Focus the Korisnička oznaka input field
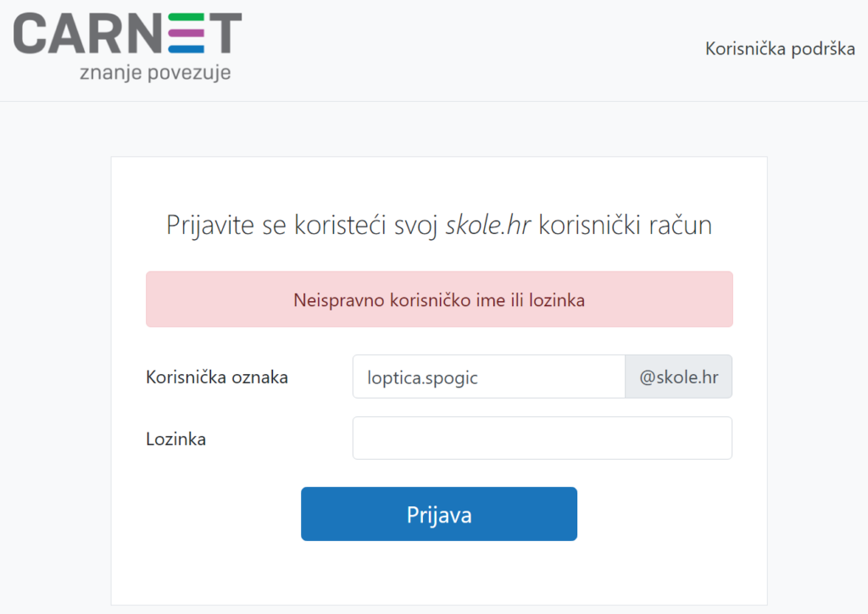This screenshot has width=868, height=614. pos(488,377)
